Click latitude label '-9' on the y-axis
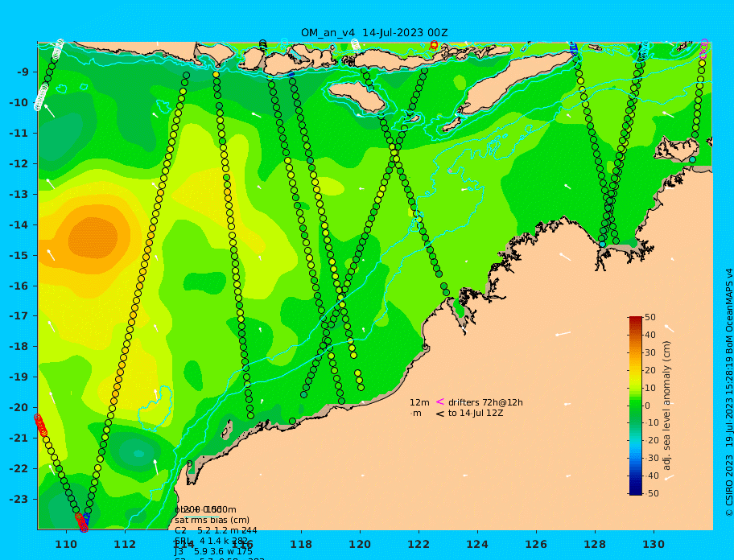 pos(23,72)
